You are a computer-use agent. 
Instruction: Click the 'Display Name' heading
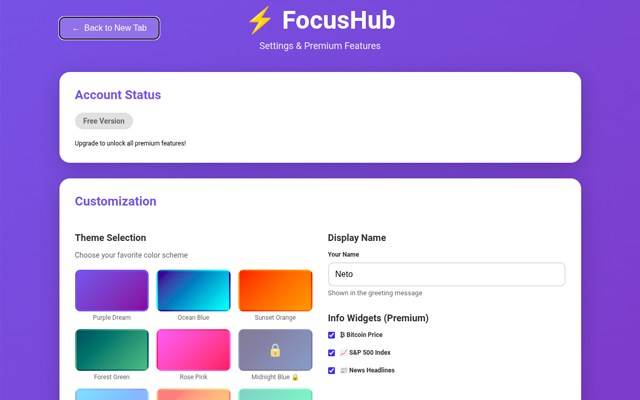[357, 238]
